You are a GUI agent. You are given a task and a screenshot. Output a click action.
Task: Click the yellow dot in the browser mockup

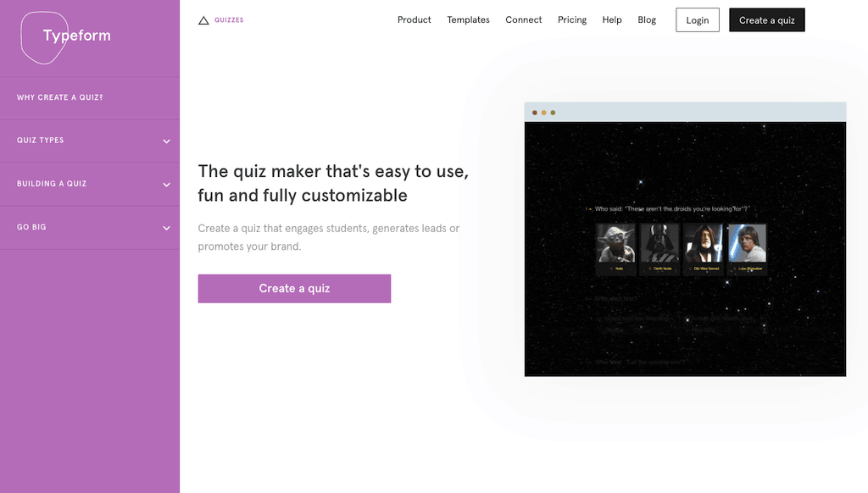pyautogui.click(x=543, y=111)
